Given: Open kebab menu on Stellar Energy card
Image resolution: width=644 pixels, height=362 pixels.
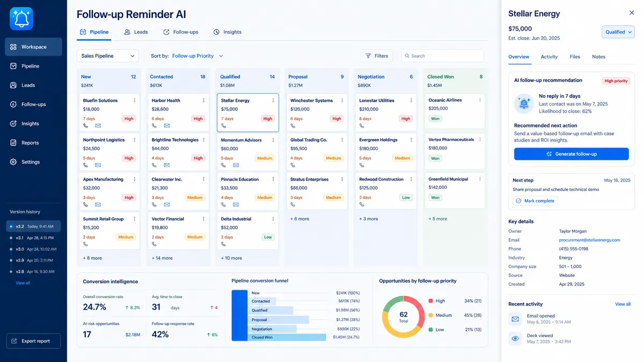Looking at the screenshot, I should pos(273,100).
